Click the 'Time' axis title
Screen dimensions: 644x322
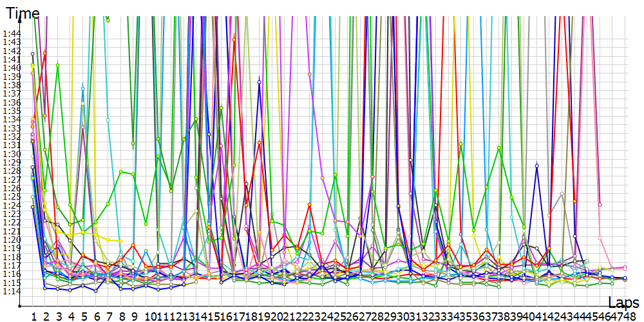[23, 12]
